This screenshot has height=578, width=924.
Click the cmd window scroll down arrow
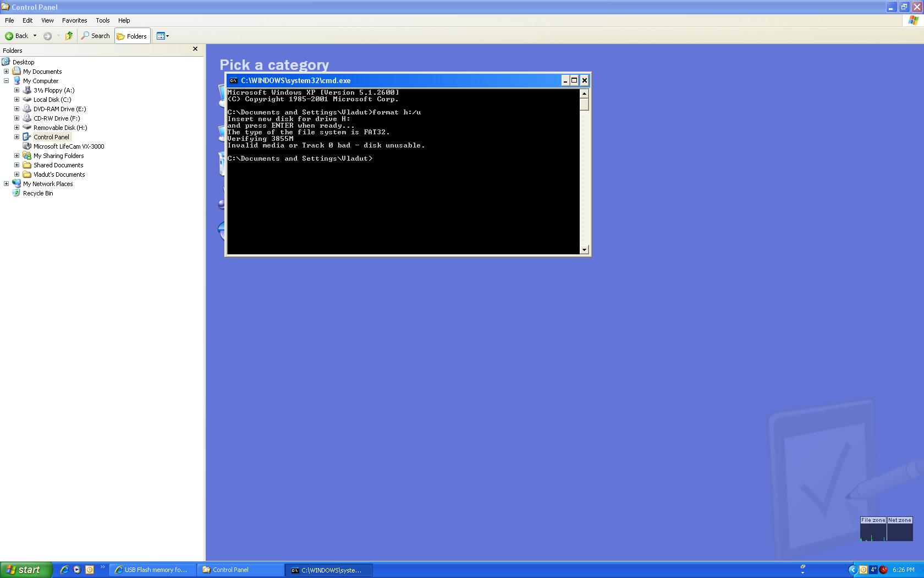click(584, 250)
